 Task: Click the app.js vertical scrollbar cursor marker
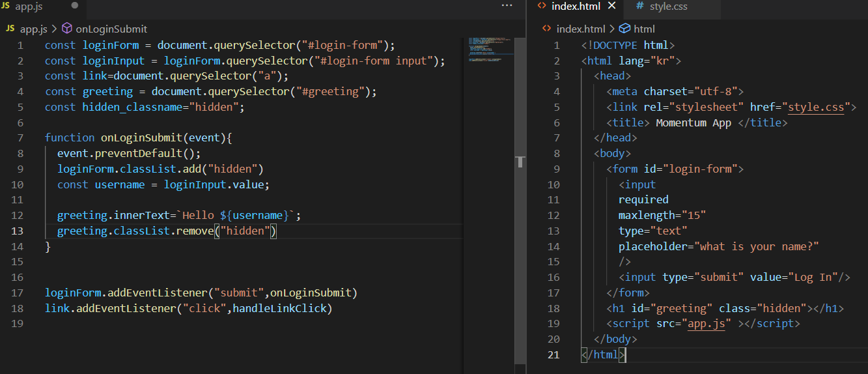pos(520,162)
